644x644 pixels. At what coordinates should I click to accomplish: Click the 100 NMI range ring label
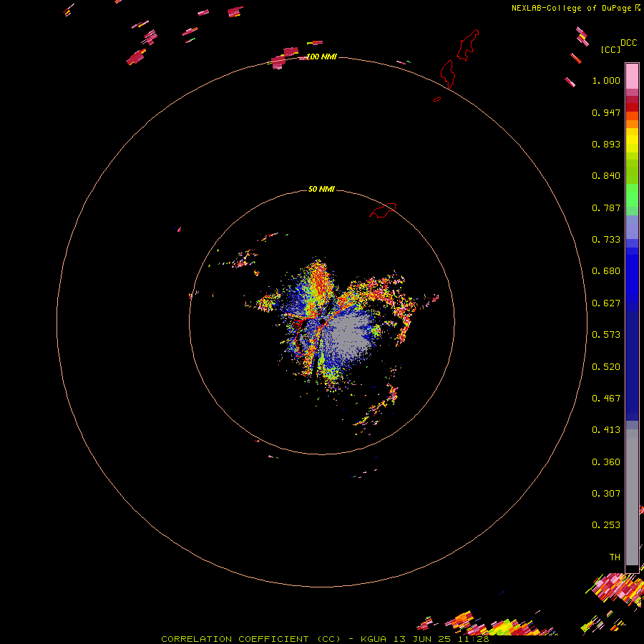[321, 57]
